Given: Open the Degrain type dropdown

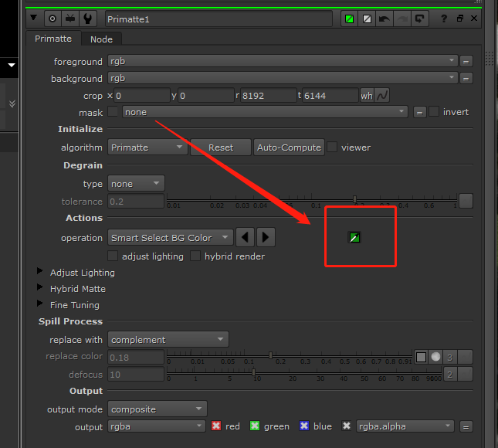Looking at the screenshot, I should pos(136,183).
